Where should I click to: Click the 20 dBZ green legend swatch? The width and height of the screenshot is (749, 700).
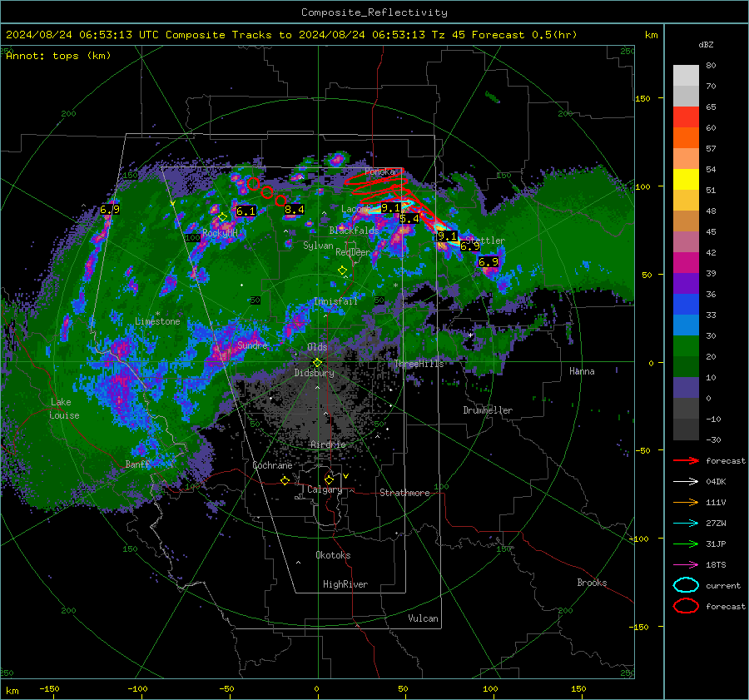[x=686, y=345]
